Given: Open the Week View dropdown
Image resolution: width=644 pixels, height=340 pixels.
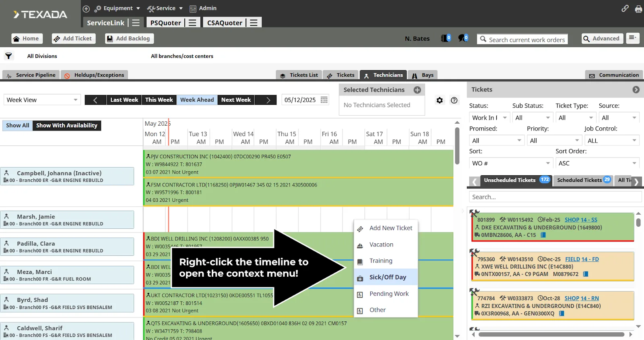Looking at the screenshot, I should 42,100.
